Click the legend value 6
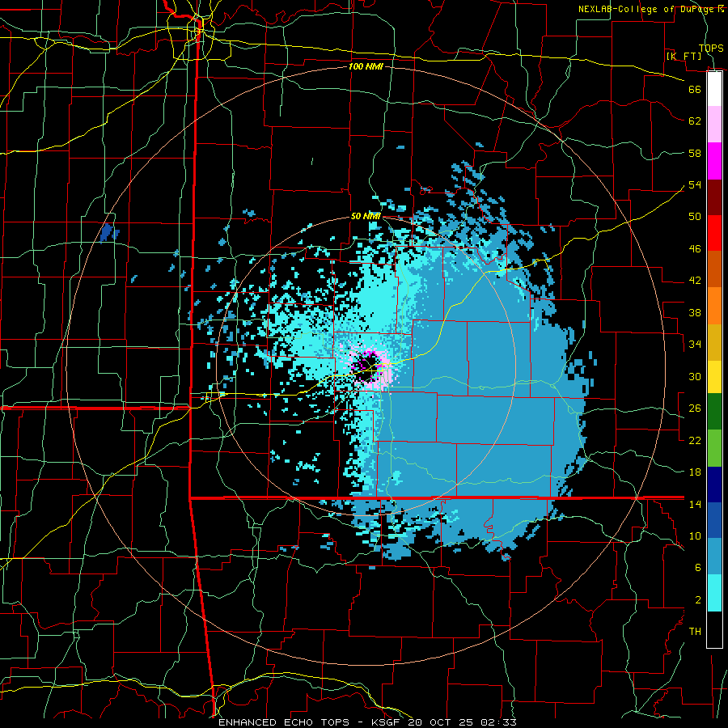The height and width of the screenshot is (728, 728). [697, 568]
